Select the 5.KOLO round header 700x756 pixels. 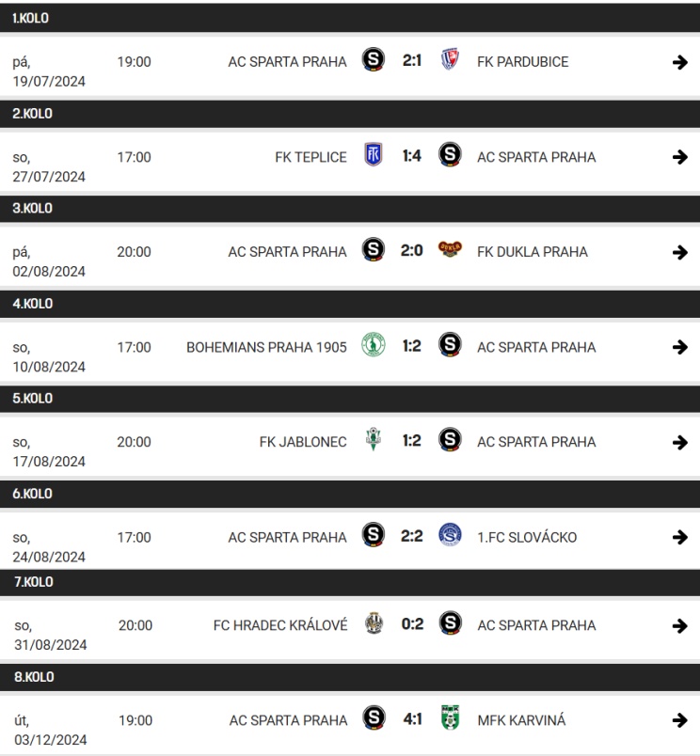(x=32, y=399)
